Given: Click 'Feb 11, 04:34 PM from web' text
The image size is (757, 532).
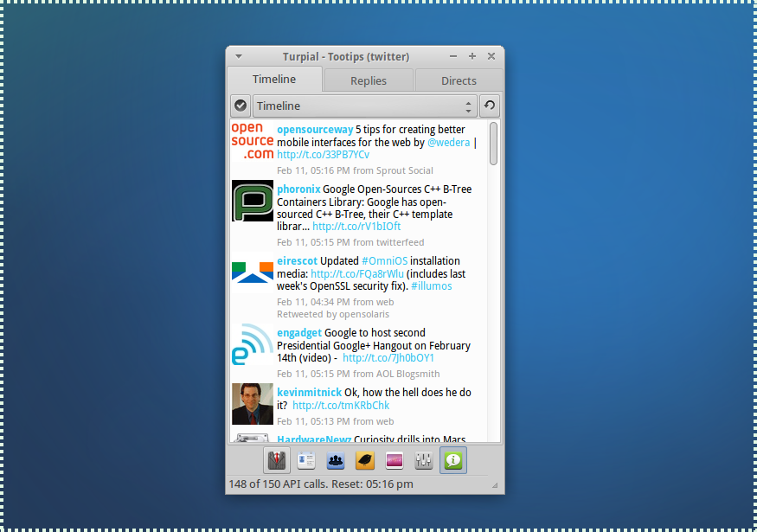Looking at the screenshot, I should tap(335, 302).
